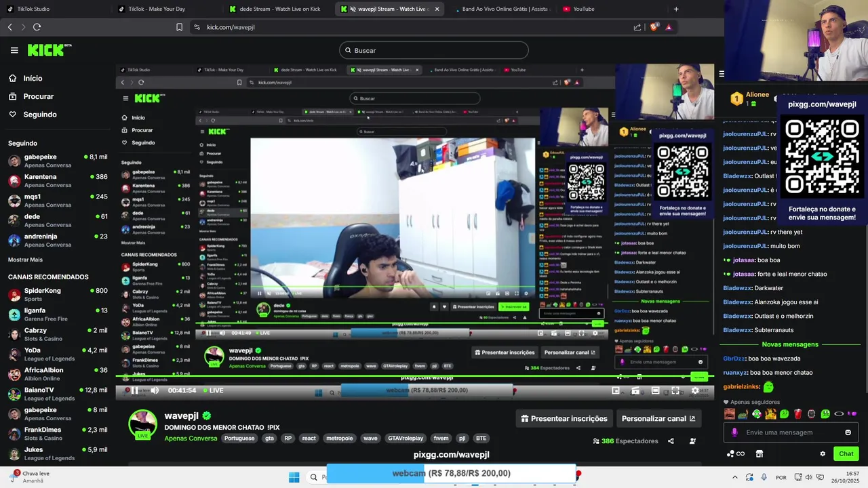Screen dimensions: 868x488
Task: Open the chat settings gear icon
Action: [823, 454]
